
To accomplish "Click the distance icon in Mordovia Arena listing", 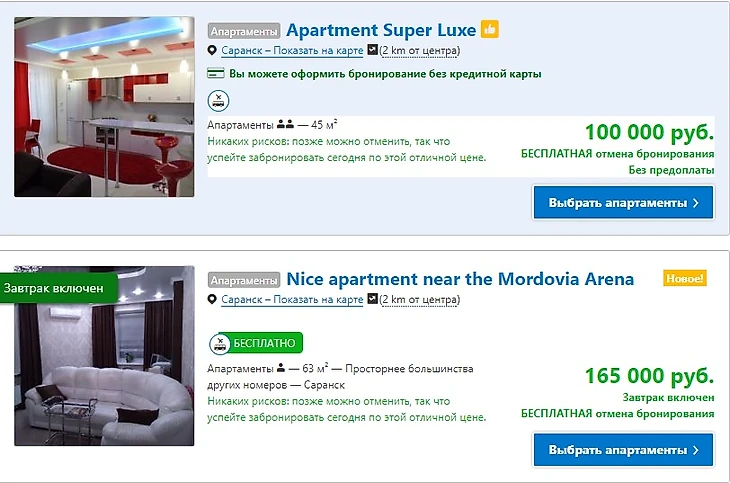I will pos(372,299).
